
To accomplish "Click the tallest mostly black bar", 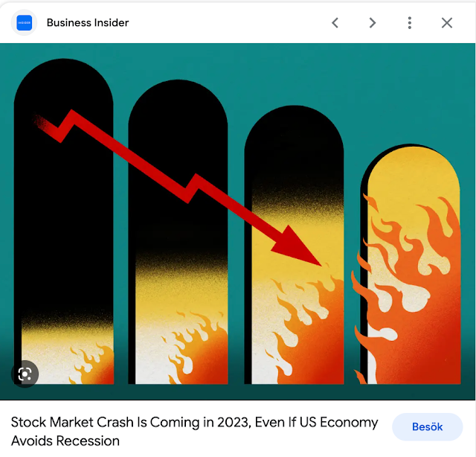I will [x=64, y=221].
